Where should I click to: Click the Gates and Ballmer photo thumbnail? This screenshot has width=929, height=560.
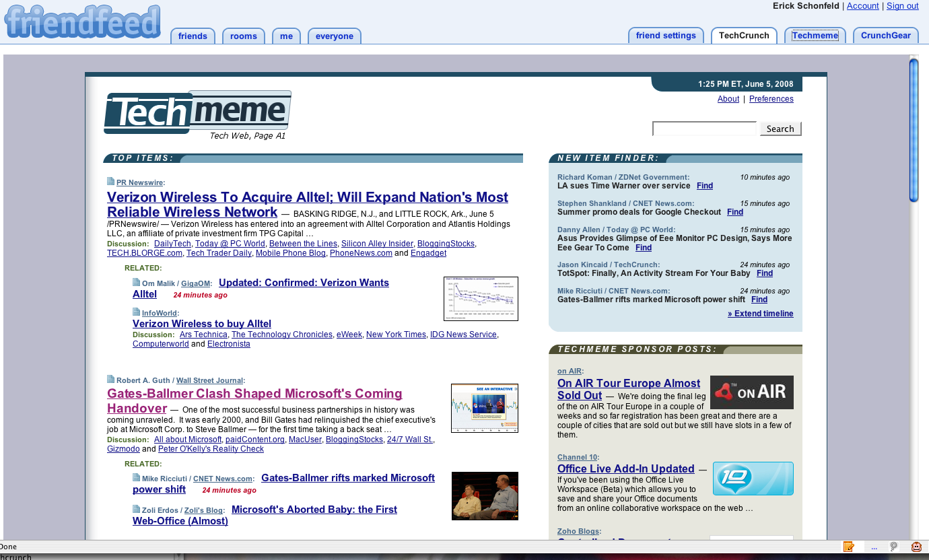coord(485,496)
